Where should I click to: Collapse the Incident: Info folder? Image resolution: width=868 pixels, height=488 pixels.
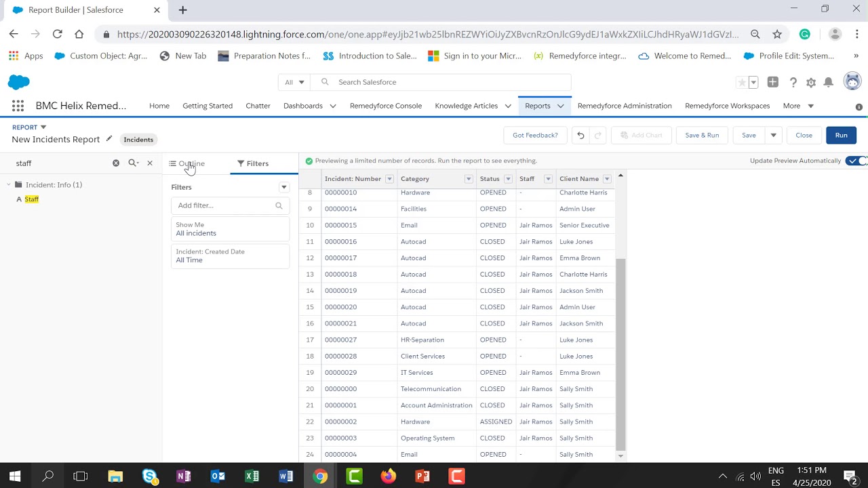(x=9, y=184)
